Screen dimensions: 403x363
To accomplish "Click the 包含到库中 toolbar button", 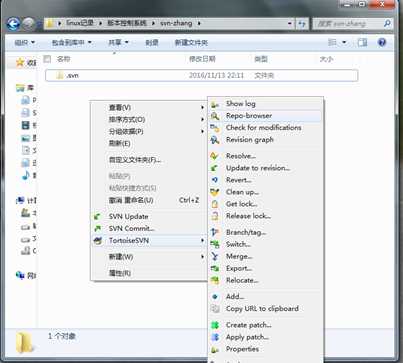I will [71, 42].
